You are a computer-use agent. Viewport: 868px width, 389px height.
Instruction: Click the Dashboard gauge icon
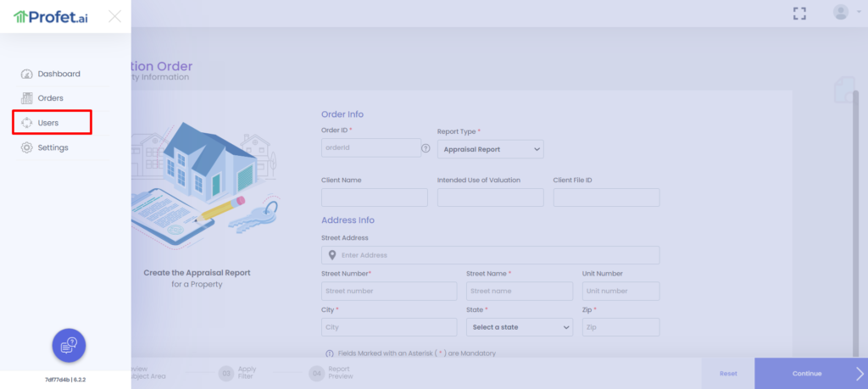click(26, 74)
